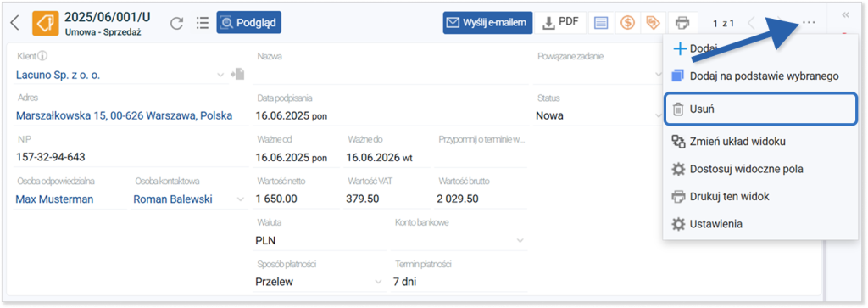Choose Dodaj na podstawie wybranego
868x308 pixels.
coord(759,76)
